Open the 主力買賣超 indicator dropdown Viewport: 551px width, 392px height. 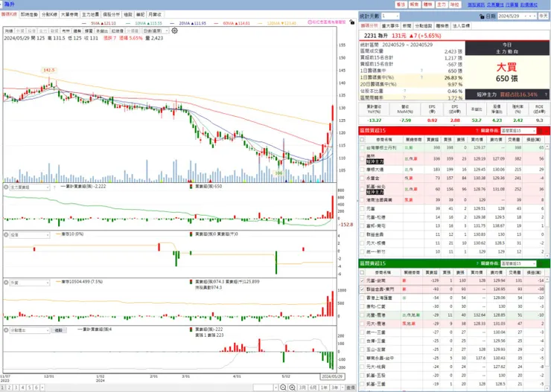tap(30, 187)
